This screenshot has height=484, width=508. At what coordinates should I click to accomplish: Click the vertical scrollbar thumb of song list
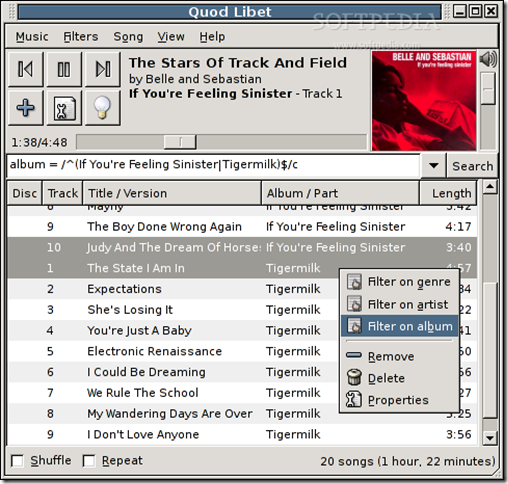pos(490,350)
